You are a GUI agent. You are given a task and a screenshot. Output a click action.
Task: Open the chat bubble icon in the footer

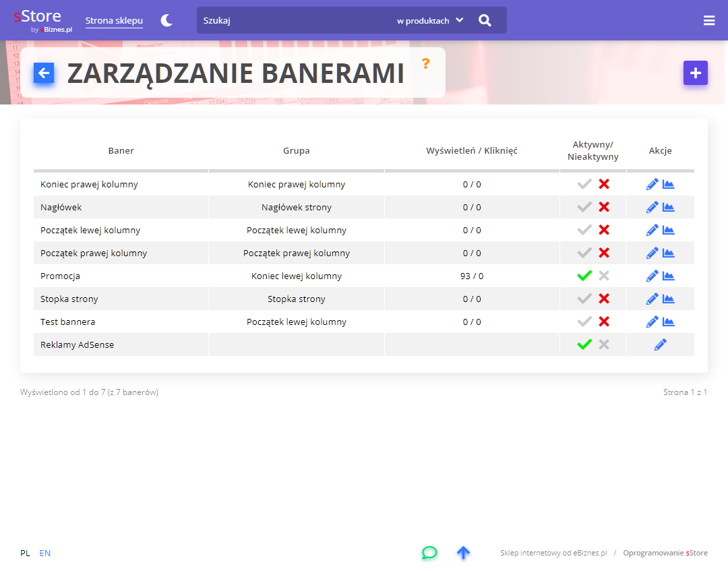(x=429, y=552)
